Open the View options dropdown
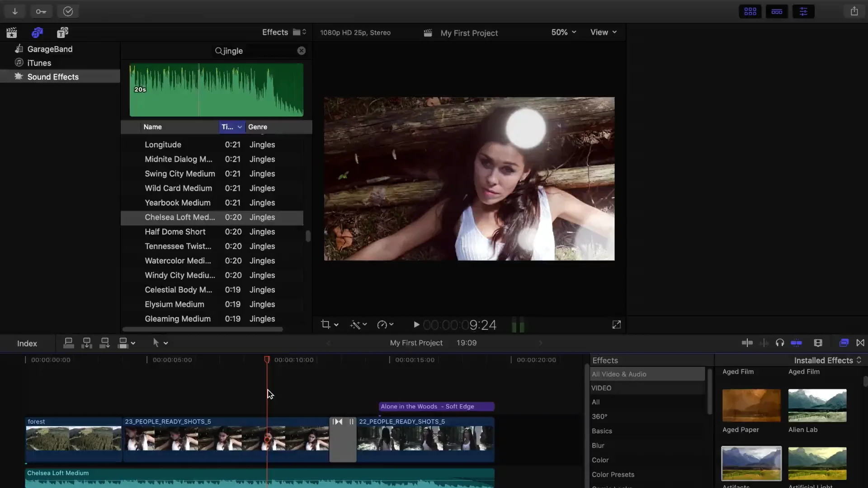The width and height of the screenshot is (868, 488). pos(603,32)
